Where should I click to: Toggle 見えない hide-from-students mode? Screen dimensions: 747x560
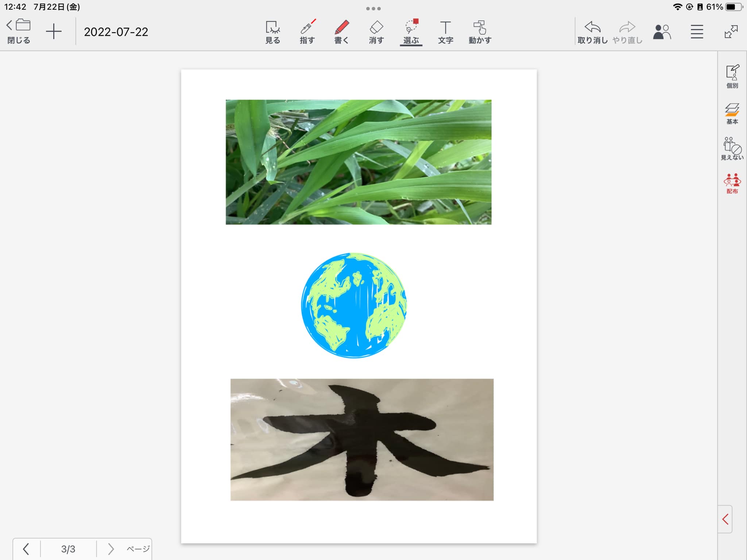click(x=732, y=148)
